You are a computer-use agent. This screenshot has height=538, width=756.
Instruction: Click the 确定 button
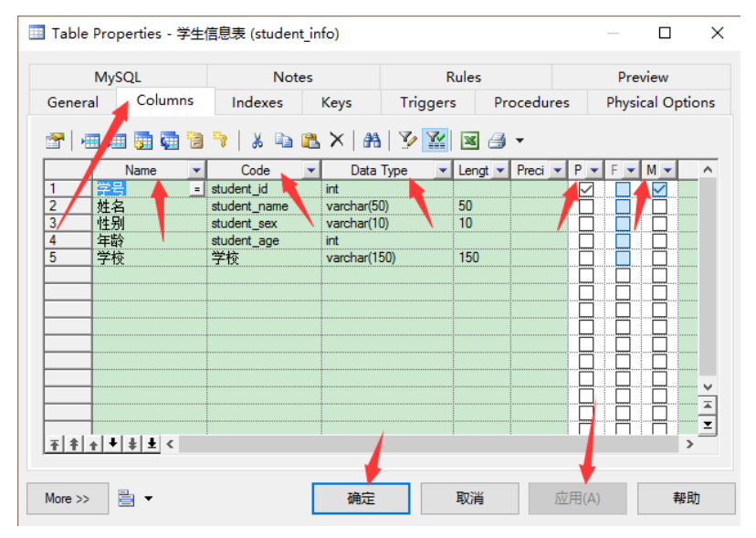(362, 499)
